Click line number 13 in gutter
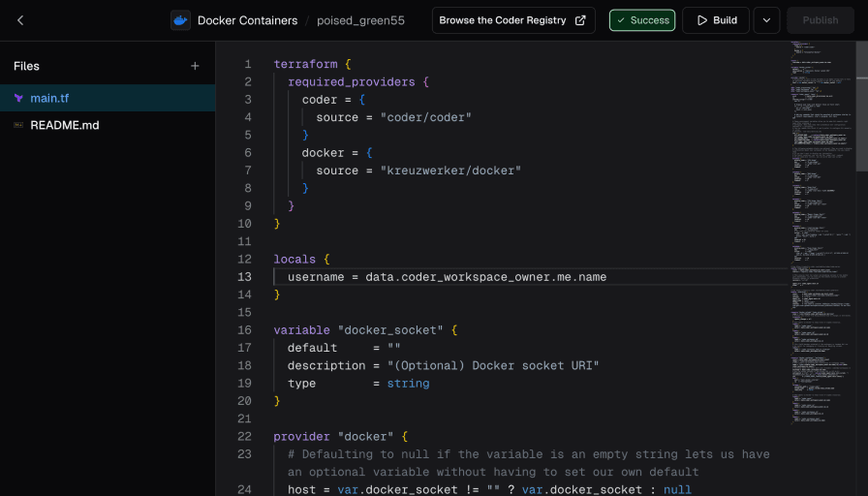The height and width of the screenshot is (496, 868). tap(245, 277)
